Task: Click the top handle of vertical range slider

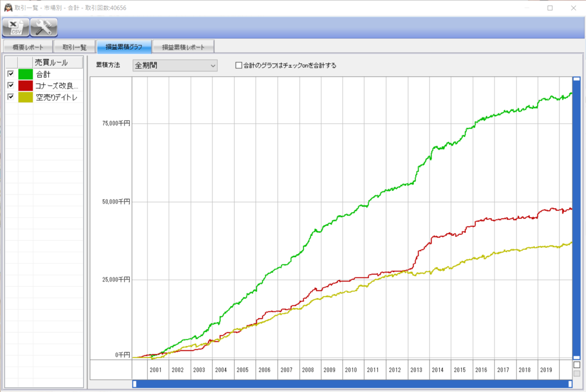Action: 576,79
